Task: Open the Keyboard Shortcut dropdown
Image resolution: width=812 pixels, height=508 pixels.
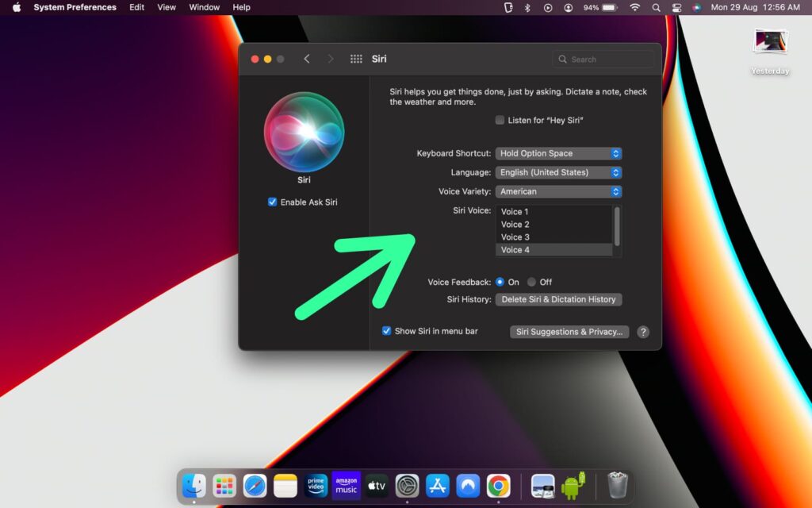Action: (558, 153)
